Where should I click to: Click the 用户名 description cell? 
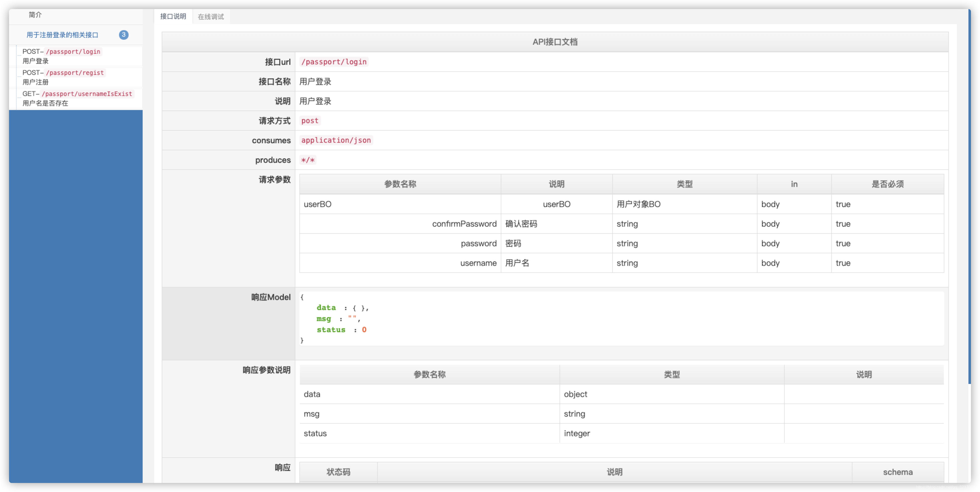[x=556, y=263]
